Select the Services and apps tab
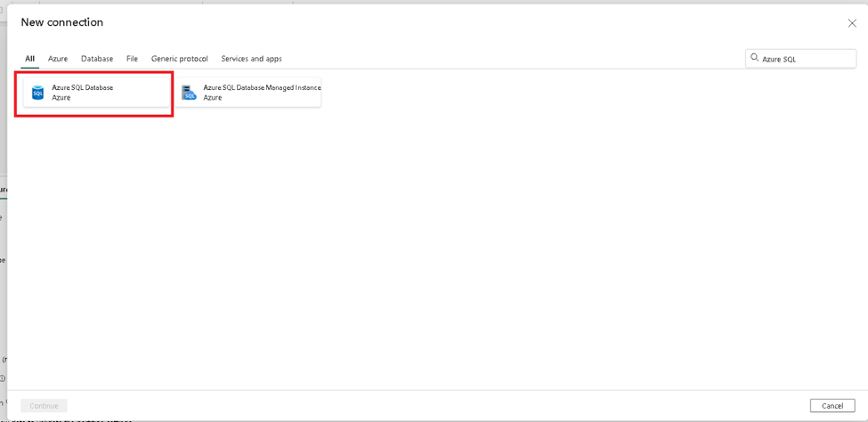The image size is (868, 422). point(251,59)
